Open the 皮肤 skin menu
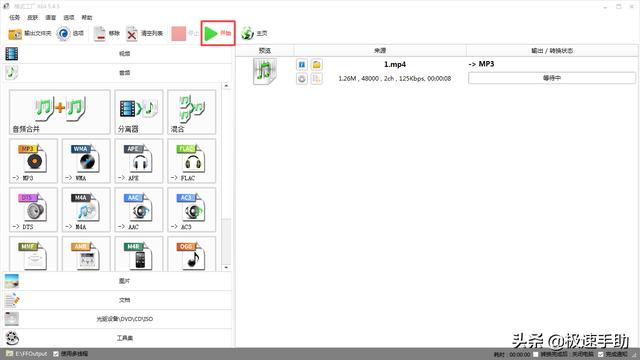Viewport: 640px width, 360px height. click(x=33, y=18)
